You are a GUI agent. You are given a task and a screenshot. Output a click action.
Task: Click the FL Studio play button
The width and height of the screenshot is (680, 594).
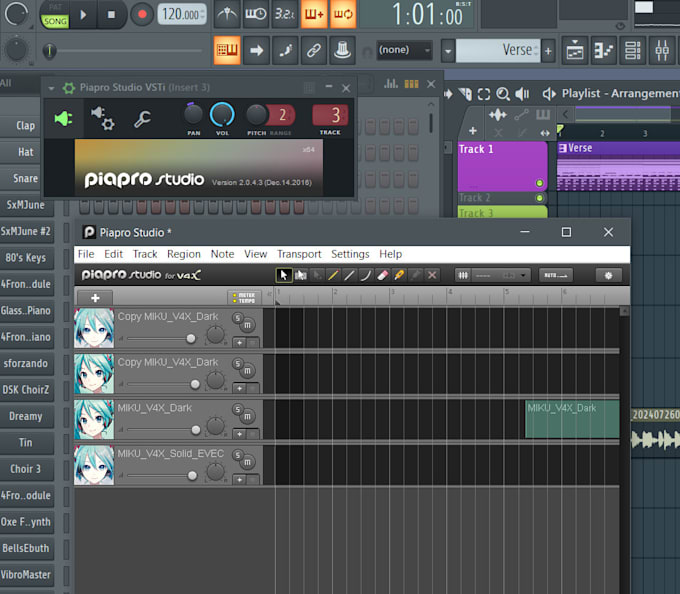click(x=83, y=14)
